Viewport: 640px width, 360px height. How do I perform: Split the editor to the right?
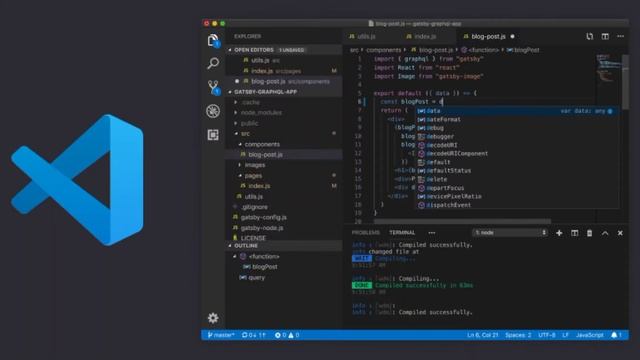click(605, 36)
